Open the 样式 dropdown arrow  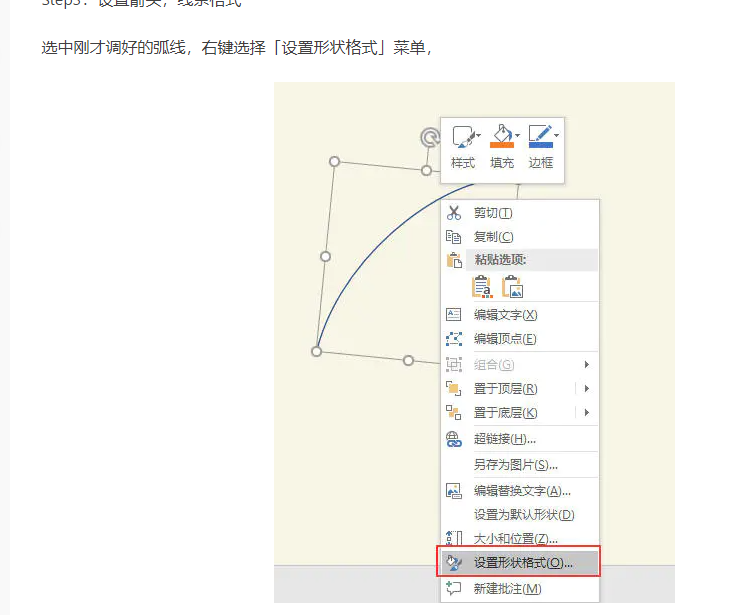(478, 135)
